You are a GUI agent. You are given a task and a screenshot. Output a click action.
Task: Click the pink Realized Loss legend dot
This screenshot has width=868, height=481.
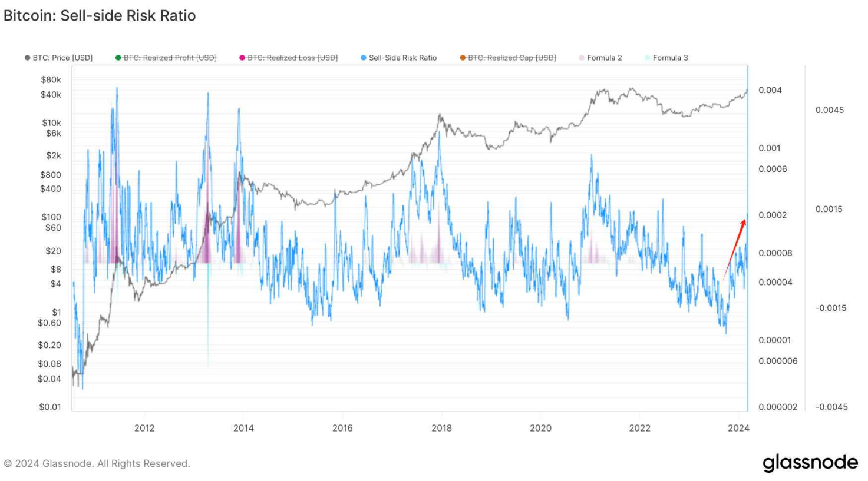pos(242,58)
